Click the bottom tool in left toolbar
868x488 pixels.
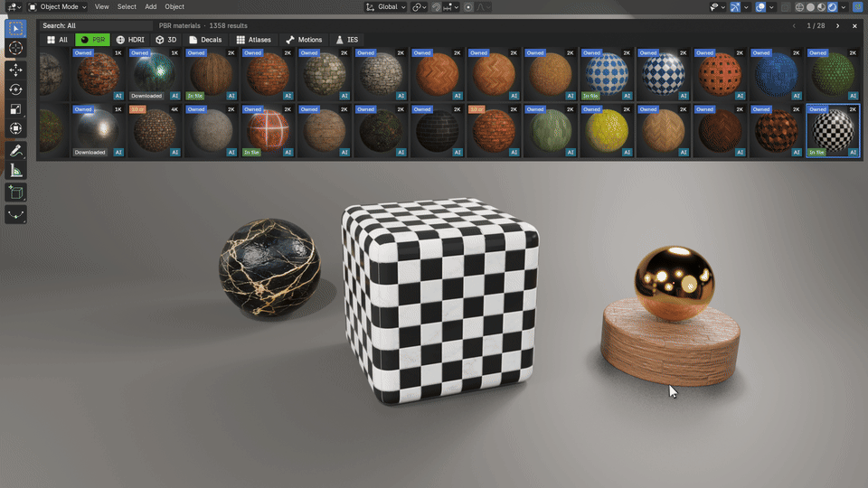15,215
